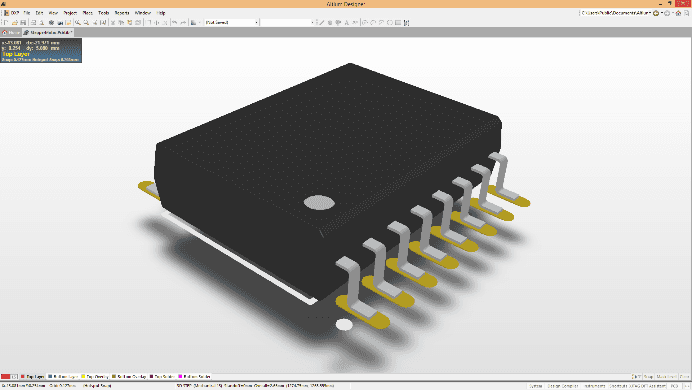Image resolution: width=692 pixels, height=390 pixels.
Task: Open the Project menu
Action: pos(70,13)
